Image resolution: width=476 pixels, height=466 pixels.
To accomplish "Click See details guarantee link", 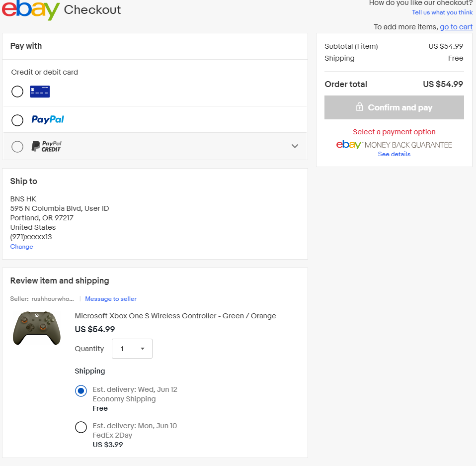I will [394, 154].
